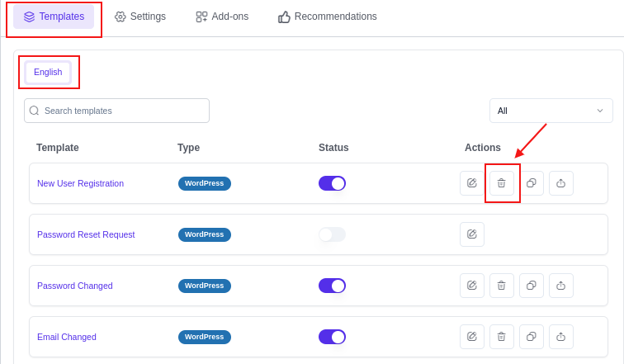Export the New User Registration template
This screenshot has height=364, width=624.
pyautogui.click(x=561, y=183)
